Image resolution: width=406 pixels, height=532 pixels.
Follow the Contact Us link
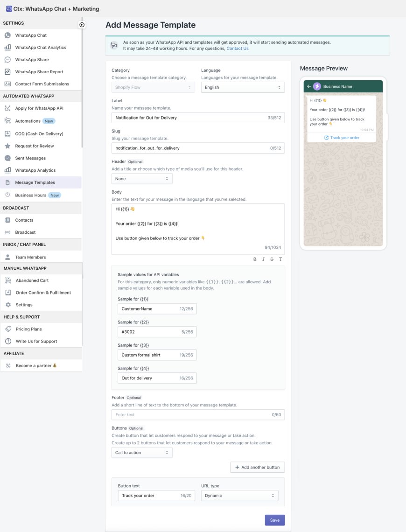click(238, 49)
